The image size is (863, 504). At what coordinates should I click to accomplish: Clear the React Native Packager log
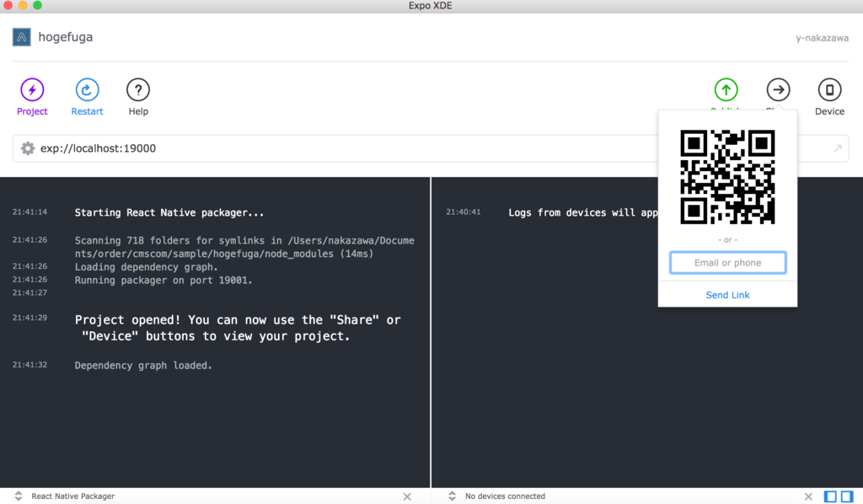(407, 496)
